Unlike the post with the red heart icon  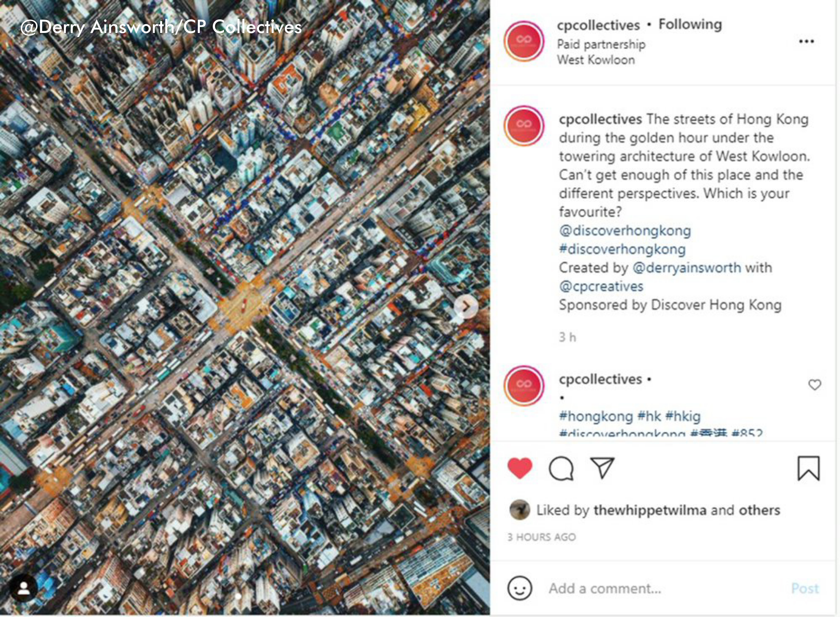[x=519, y=468]
